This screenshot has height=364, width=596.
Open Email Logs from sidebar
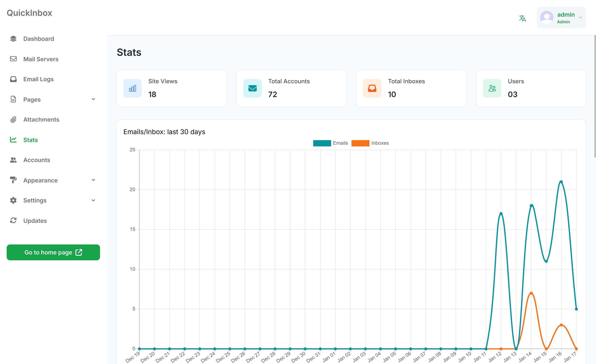pyautogui.click(x=38, y=79)
